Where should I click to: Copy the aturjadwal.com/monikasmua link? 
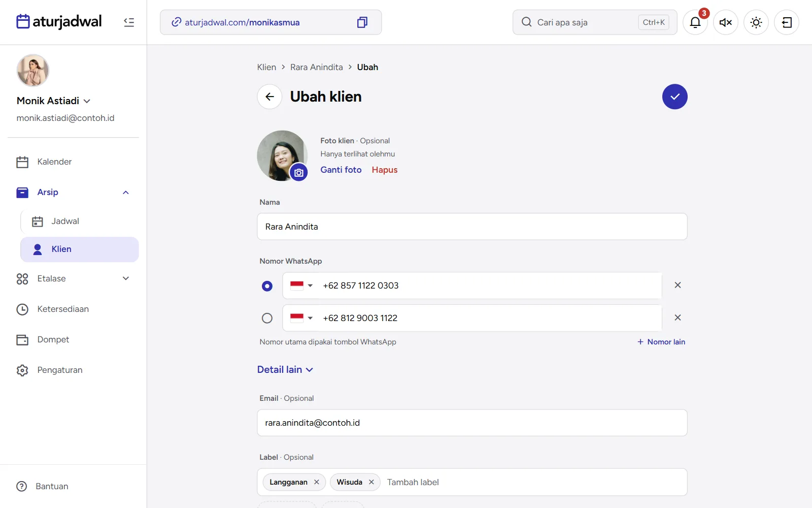point(362,22)
